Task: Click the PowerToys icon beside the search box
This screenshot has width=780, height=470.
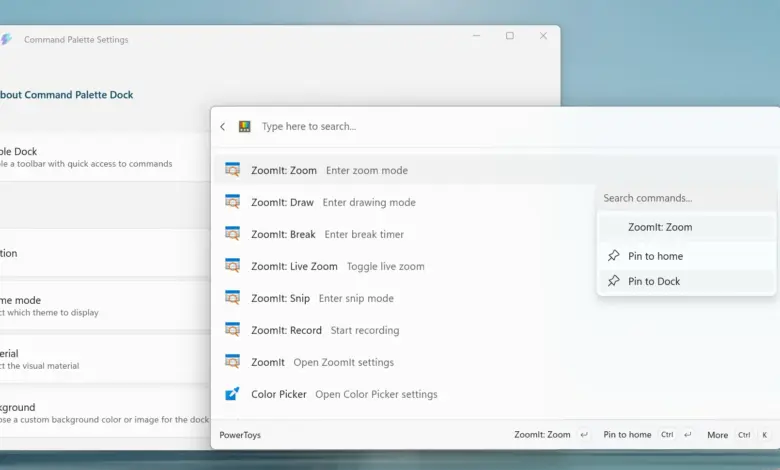Action: click(x=244, y=126)
